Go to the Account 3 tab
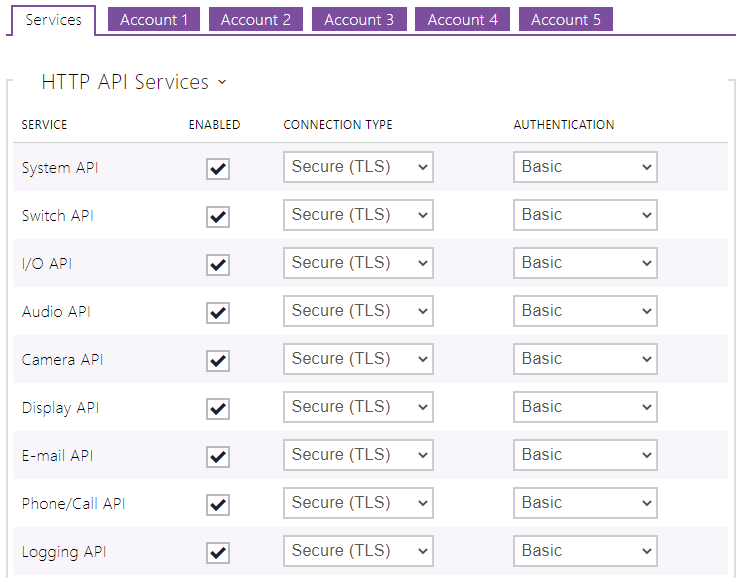This screenshot has width=744, height=578. click(359, 20)
